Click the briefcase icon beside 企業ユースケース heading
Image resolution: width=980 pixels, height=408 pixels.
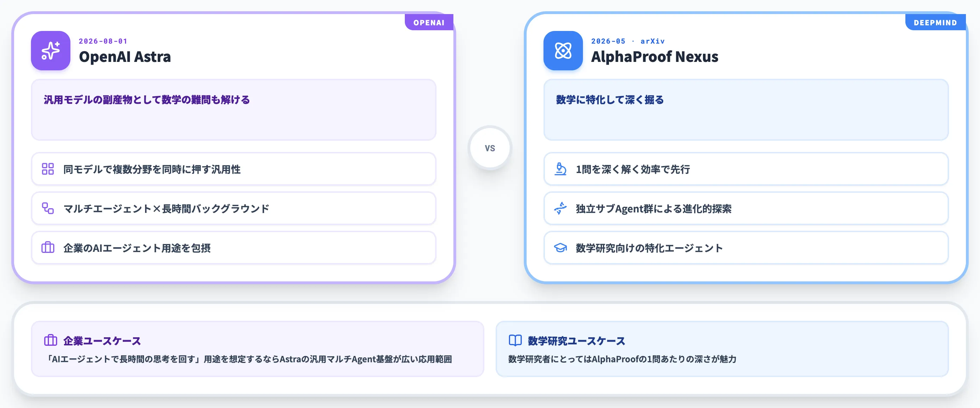point(51,340)
